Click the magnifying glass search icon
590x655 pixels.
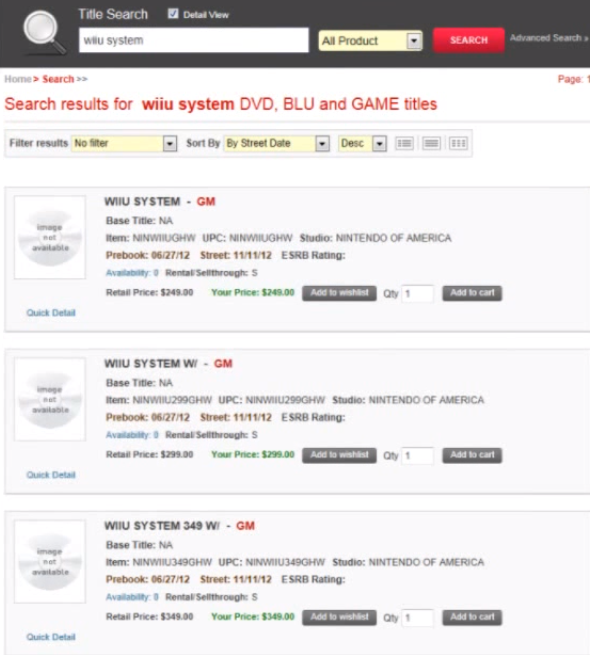pyautogui.click(x=44, y=33)
